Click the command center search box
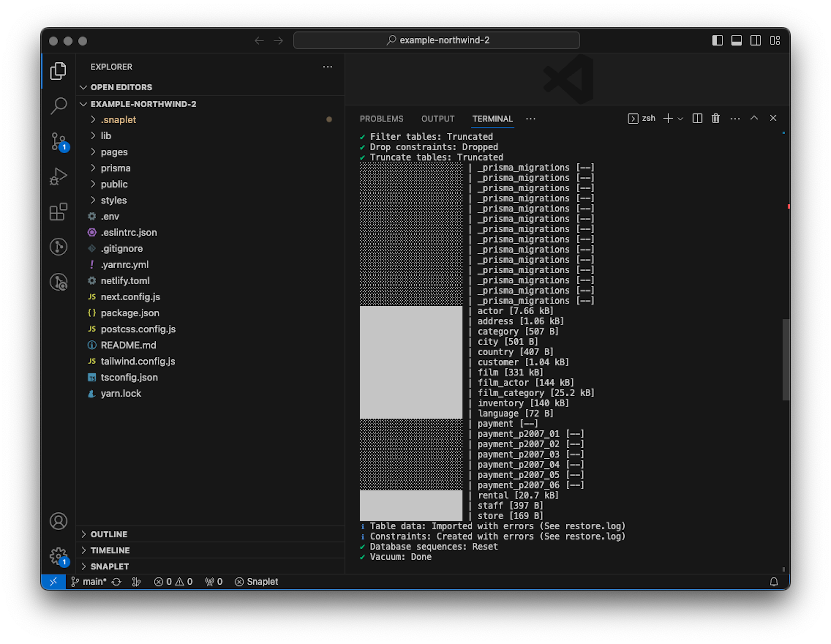Viewport: 831px width, 644px height. (436, 40)
